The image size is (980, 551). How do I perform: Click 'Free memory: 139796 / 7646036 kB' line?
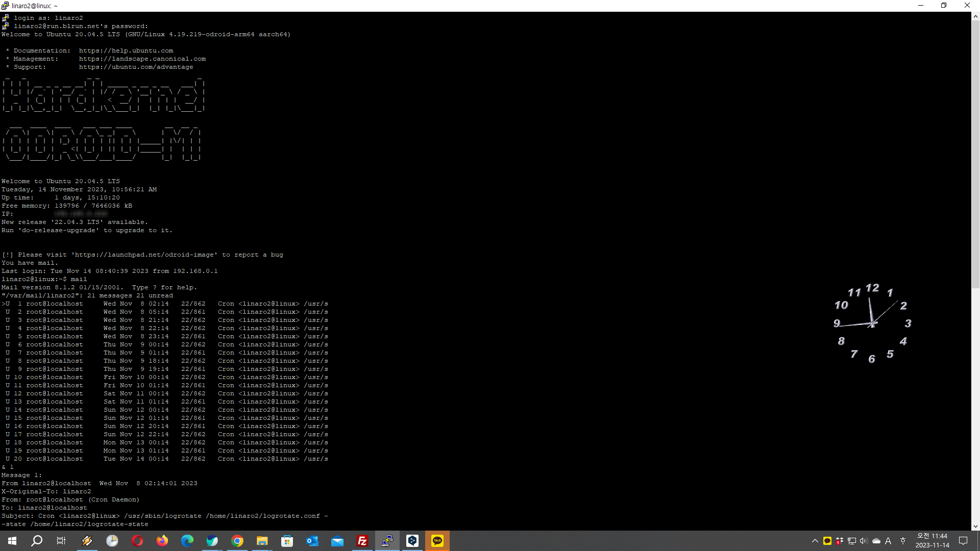click(66, 206)
